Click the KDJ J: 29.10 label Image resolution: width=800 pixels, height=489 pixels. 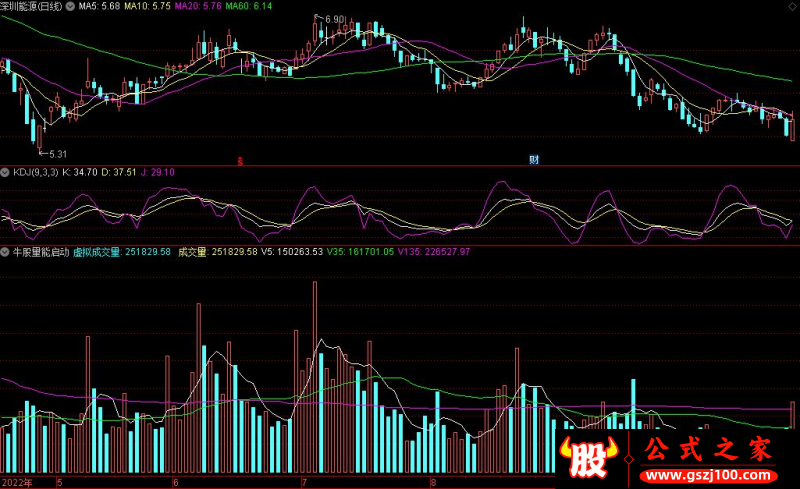(158, 173)
